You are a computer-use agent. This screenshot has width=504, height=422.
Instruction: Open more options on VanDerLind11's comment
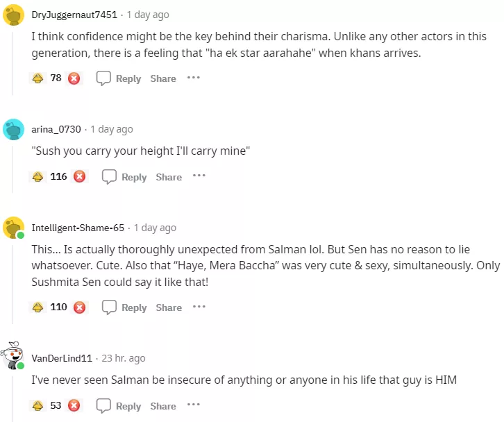coord(193,405)
